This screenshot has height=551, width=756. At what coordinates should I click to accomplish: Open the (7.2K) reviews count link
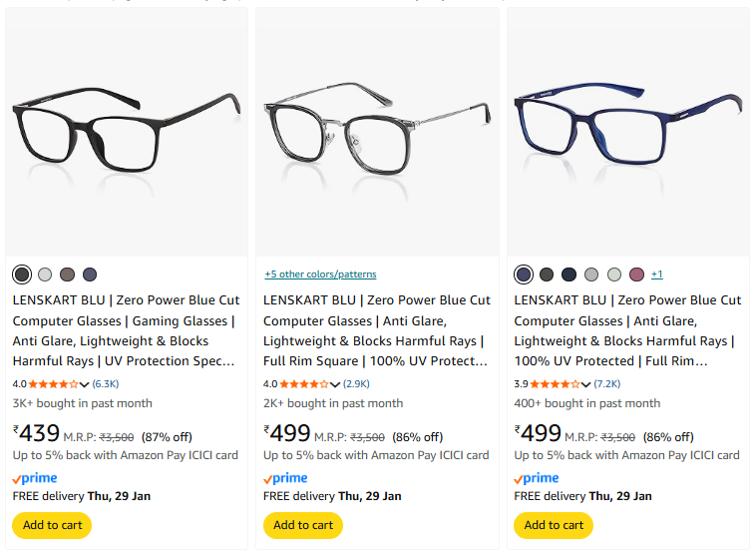pyautogui.click(x=606, y=384)
